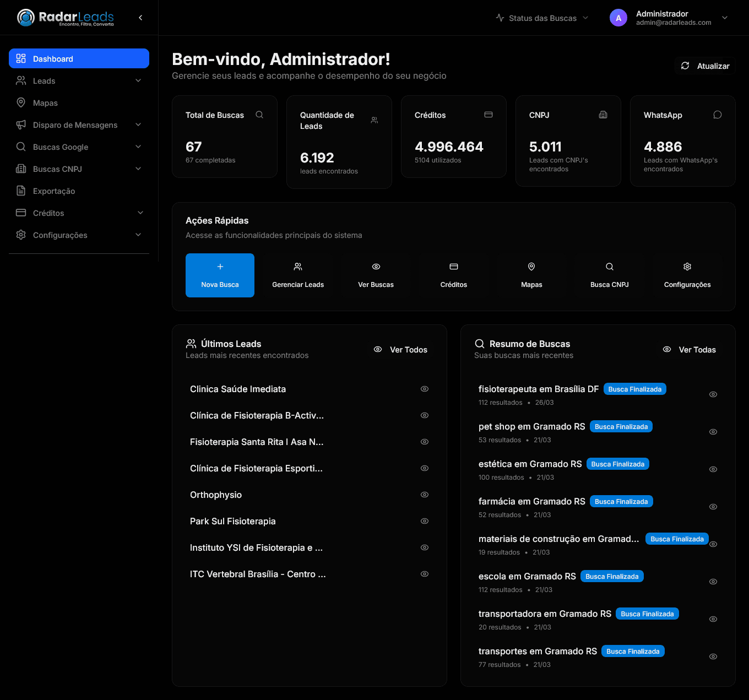Click the RadarLeads logo

pos(66,18)
